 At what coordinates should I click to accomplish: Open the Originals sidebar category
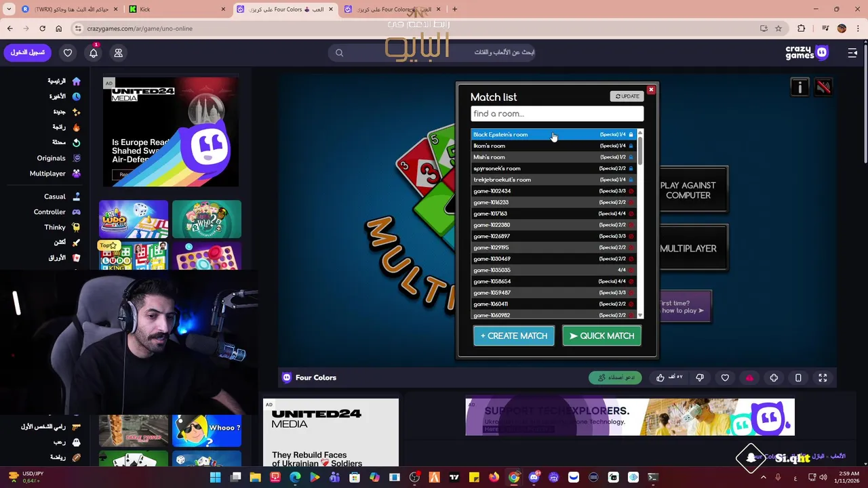pos(58,158)
